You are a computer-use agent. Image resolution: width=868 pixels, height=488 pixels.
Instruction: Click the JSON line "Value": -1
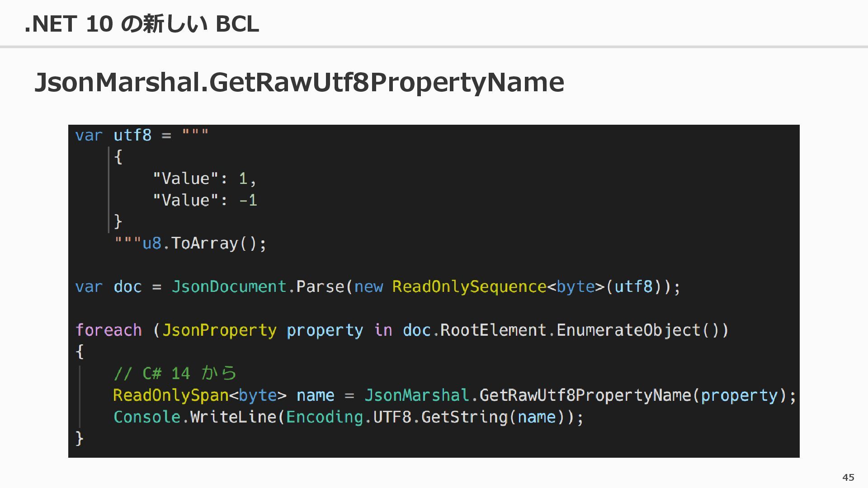coord(205,200)
